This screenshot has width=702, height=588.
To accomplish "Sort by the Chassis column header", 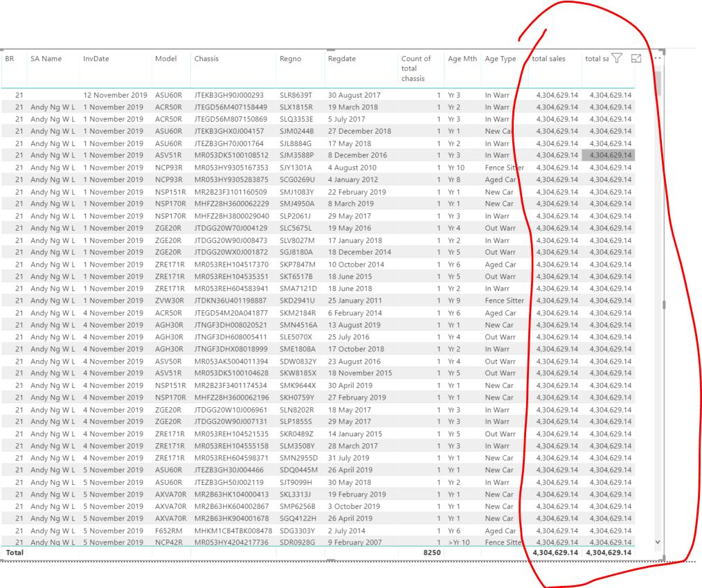I will [x=206, y=59].
